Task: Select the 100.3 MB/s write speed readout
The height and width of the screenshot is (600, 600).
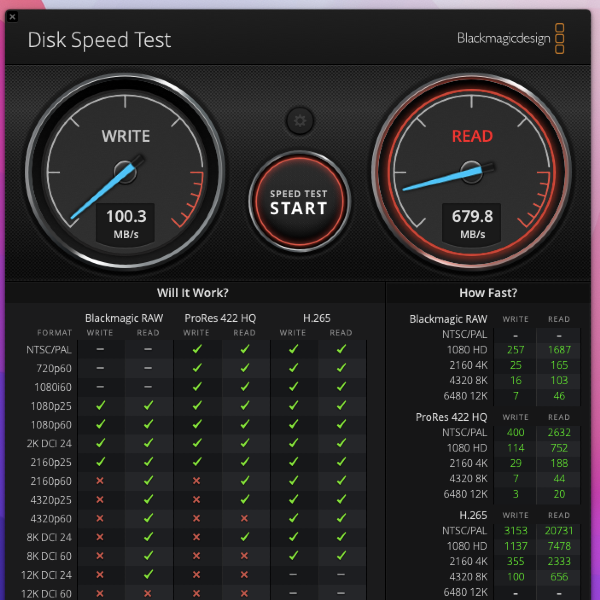Action: (126, 222)
